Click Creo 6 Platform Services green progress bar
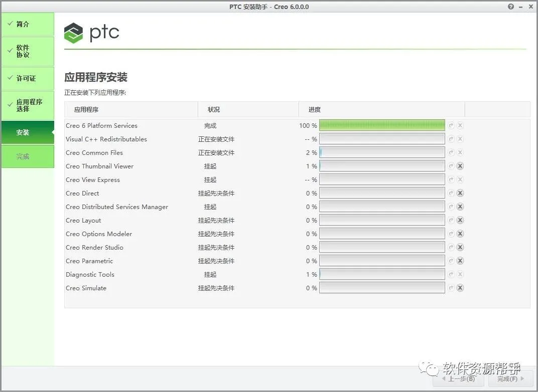Image resolution: width=538 pixels, height=392 pixels. pos(382,125)
